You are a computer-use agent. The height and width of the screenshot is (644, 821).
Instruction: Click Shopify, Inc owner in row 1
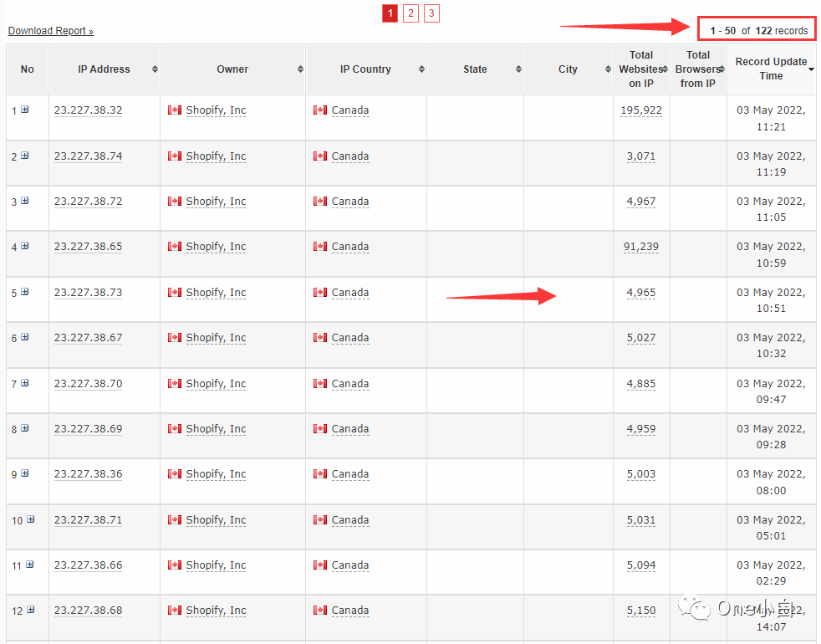coord(216,110)
